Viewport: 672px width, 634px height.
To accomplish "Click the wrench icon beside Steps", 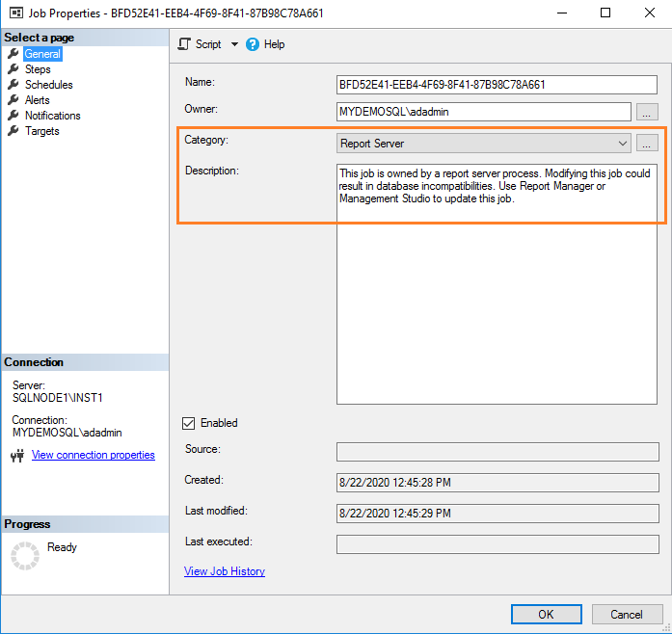I will click(x=13, y=69).
